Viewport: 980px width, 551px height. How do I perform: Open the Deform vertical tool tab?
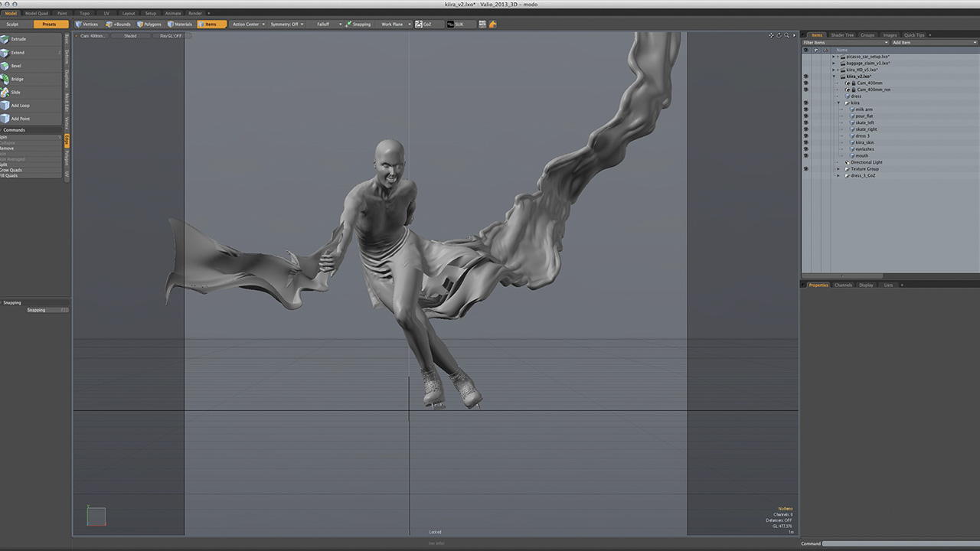click(x=67, y=57)
